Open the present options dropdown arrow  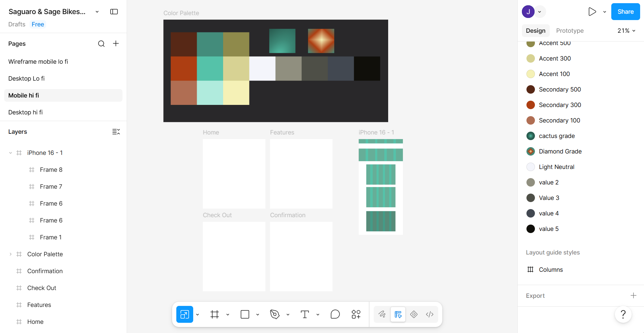(x=605, y=12)
